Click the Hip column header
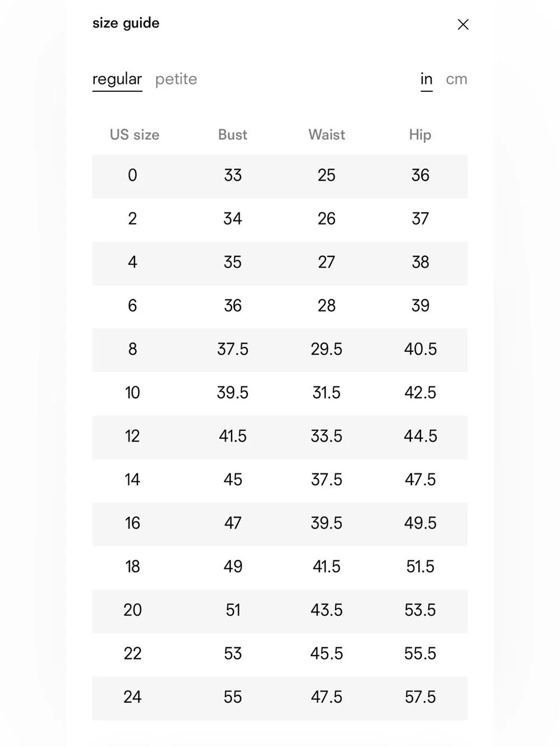 [420, 134]
